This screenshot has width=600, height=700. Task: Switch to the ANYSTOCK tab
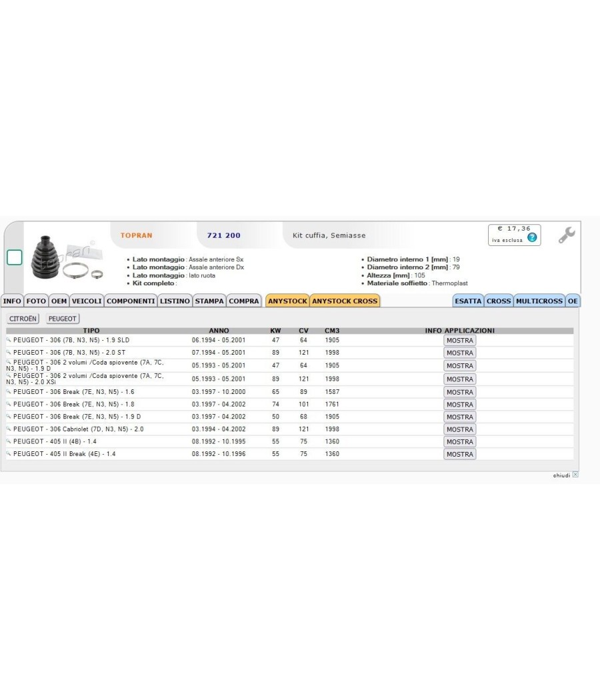[x=287, y=301]
